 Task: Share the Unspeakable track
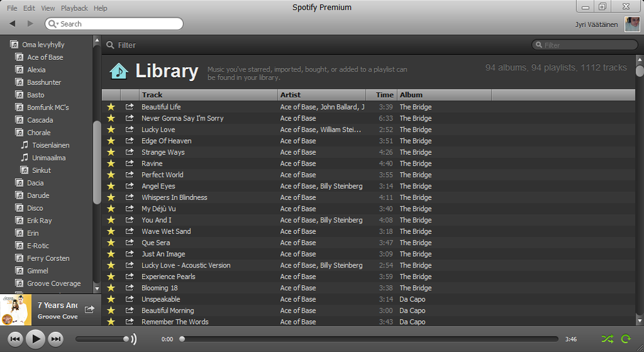pos(129,299)
